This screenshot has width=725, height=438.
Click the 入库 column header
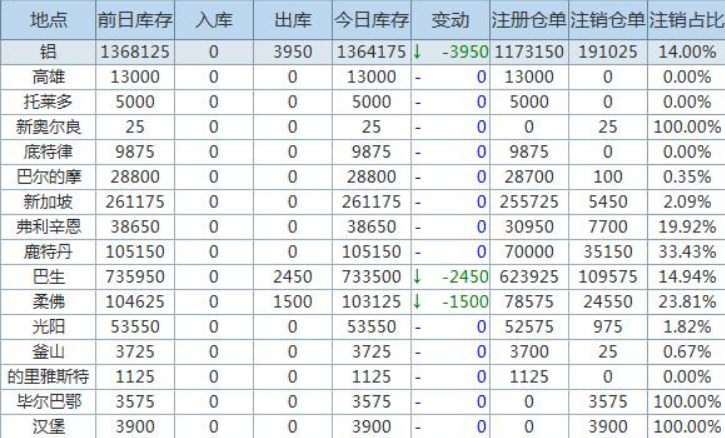coord(213,20)
